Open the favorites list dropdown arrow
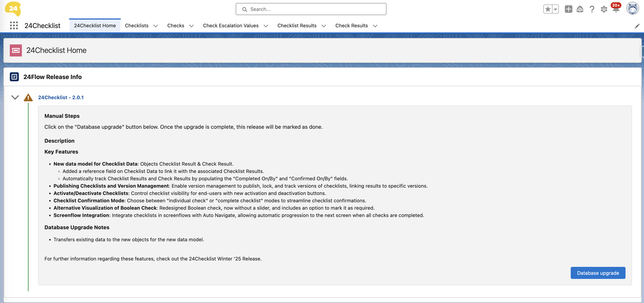Image resolution: width=644 pixels, height=303 pixels. click(x=555, y=9)
